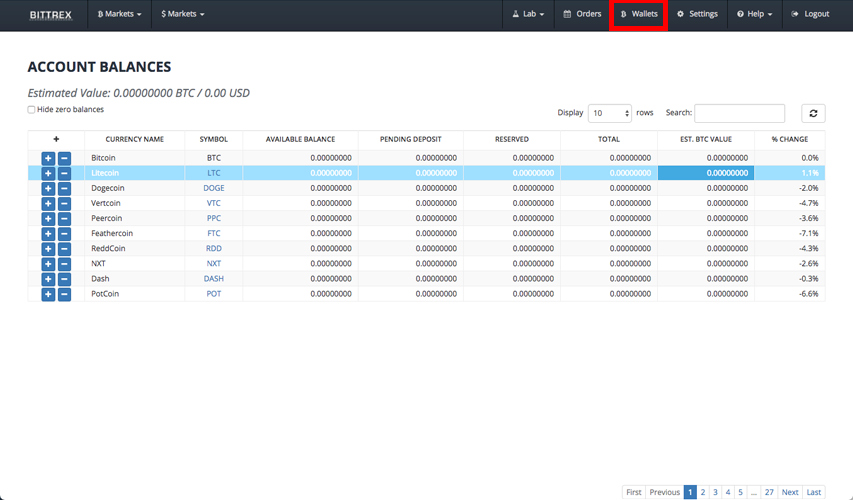Screen dimensions: 853x500
Task: Open Settings from the top bar
Action: coord(697,14)
